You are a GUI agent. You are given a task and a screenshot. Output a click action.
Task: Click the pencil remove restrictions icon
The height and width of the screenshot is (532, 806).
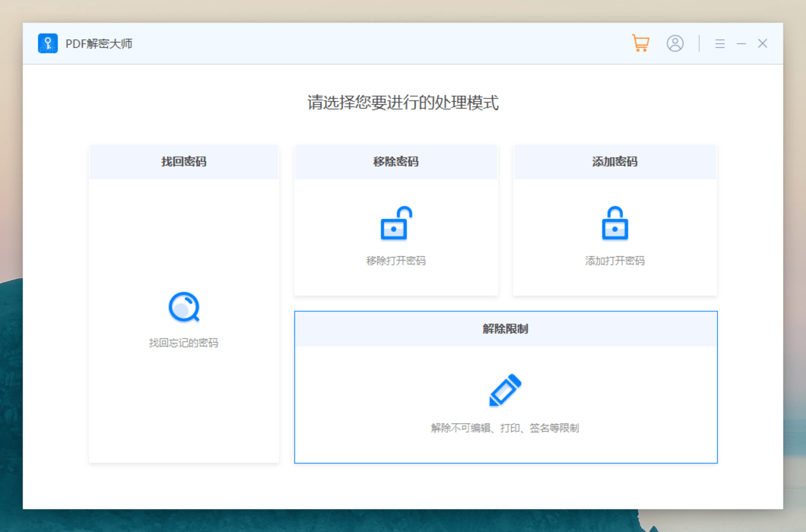pos(505,390)
